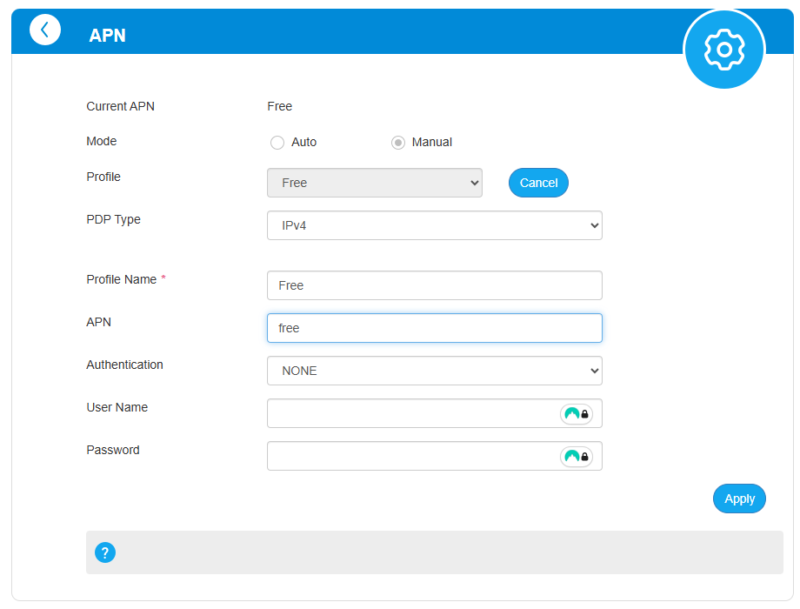Apply the APN settings
Image resolution: width=800 pixels, height=609 pixels.
(x=739, y=498)
